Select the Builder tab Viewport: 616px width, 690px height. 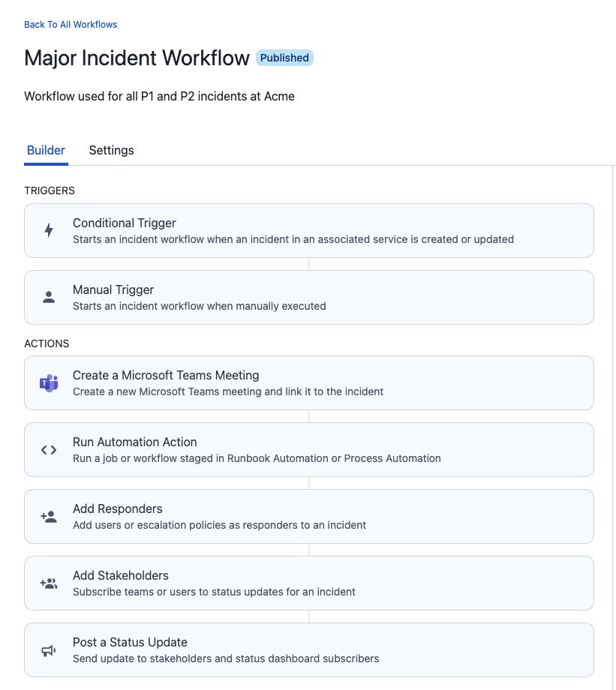(46, 150)
